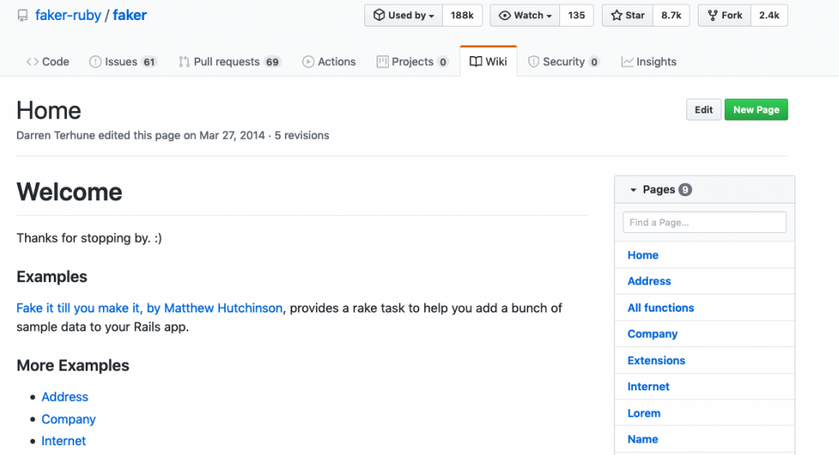Click the graph icon on Insights tab
The height and width of the screenshot is (455, 839).
click(x=627, y=62)
